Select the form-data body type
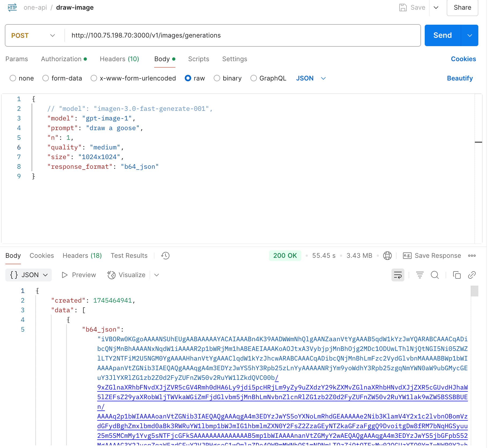 pos(46,78)
